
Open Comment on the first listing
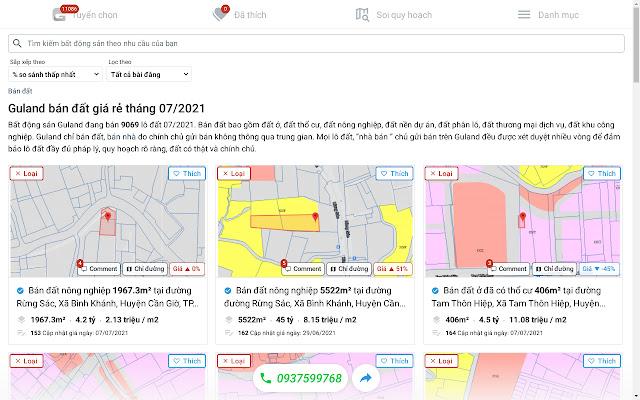[x=100, y=269]
